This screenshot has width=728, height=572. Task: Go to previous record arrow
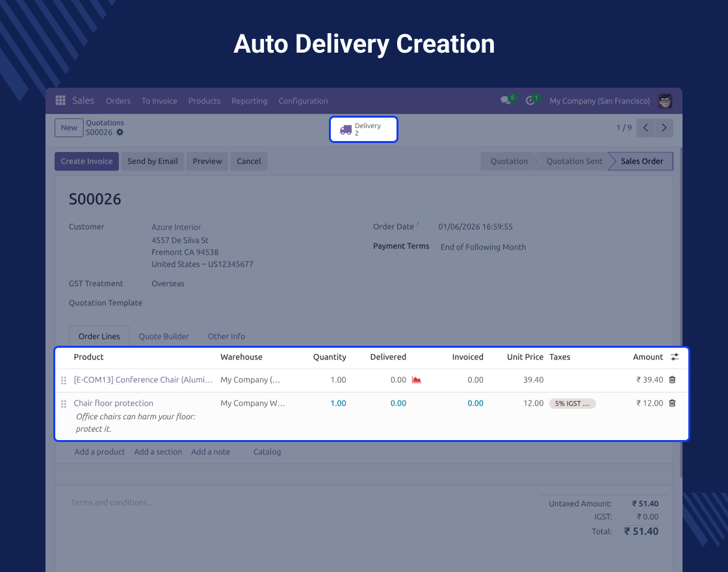coord(645,127)
